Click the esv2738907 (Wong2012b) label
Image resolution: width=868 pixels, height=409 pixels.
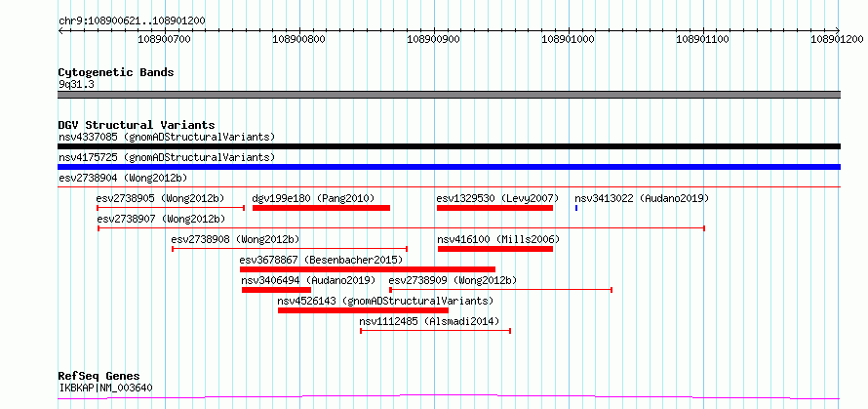coord(161,219)
